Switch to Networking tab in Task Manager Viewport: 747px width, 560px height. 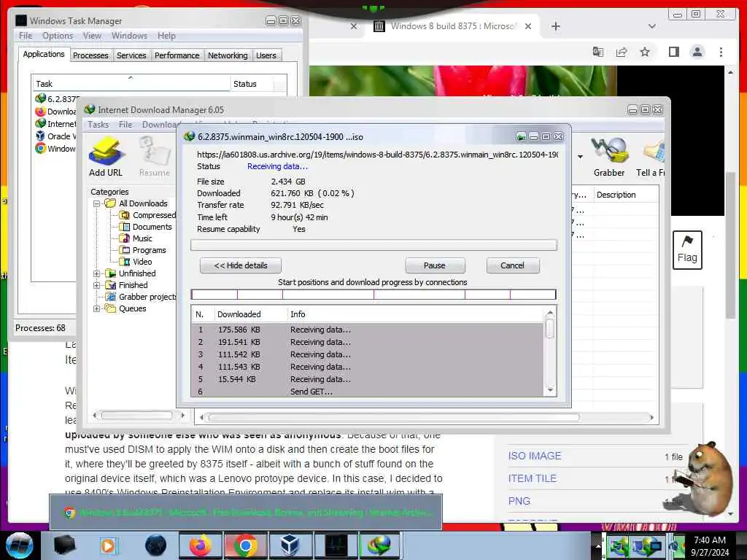pyautogui.click(x=228, y=55)
